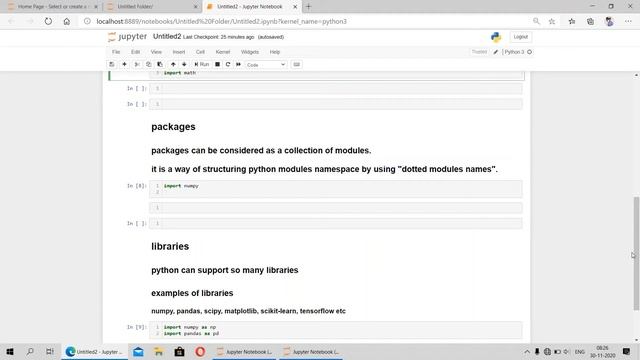Image resolution: width=640 pixels, height=360 pixels.
Task: Paste cells below icon in toolbar
Action: (x=160, y=64)
